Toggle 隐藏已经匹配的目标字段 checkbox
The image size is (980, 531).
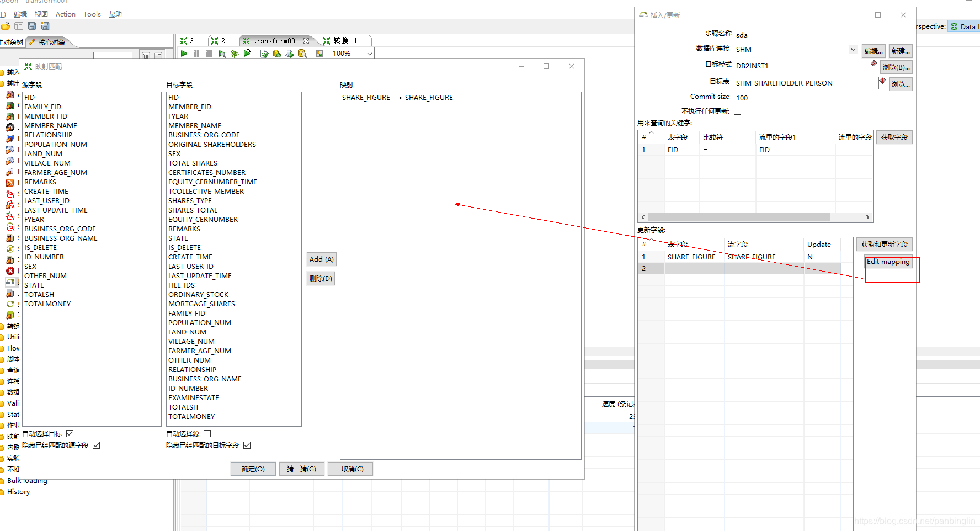tap(247, 445)
